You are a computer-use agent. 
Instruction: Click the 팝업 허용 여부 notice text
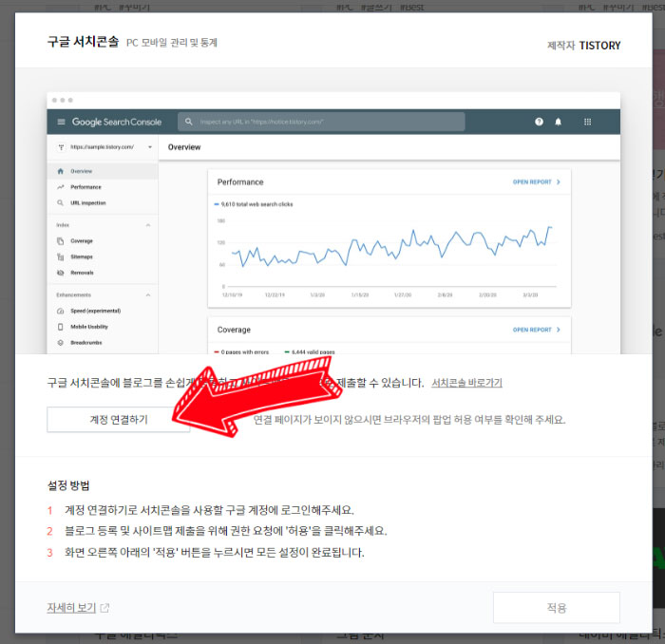coord(409,419)
